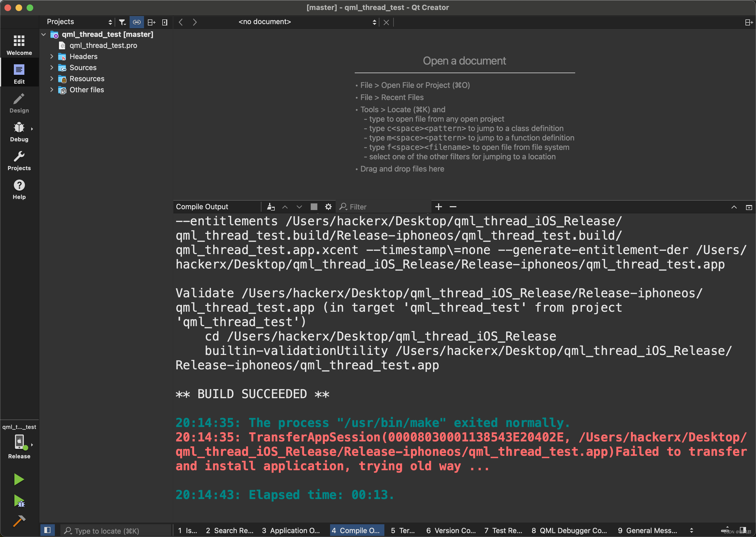Switch to Debug mode
The image size is (756, 537).
[x=19, y=131]
